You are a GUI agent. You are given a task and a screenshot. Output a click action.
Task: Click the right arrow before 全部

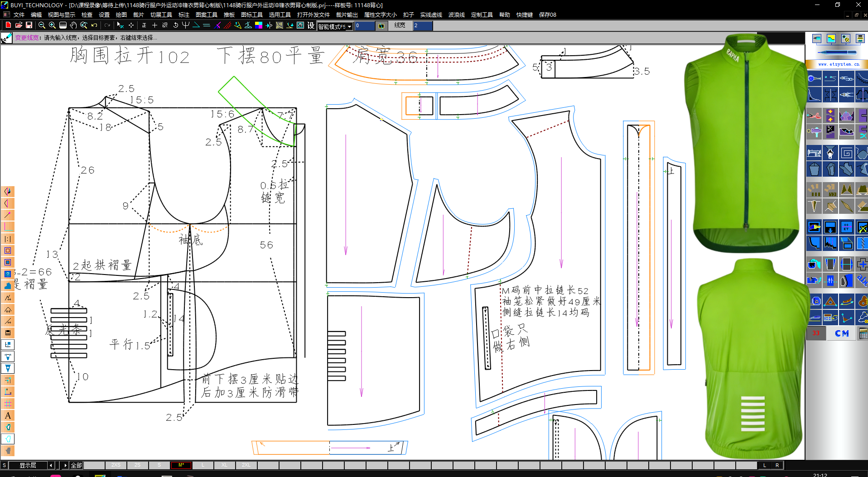pos(65,465)
